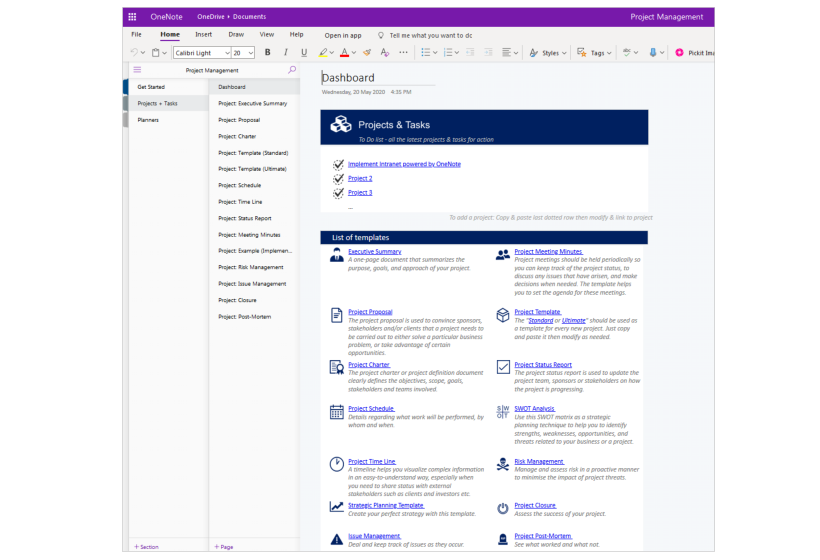Expand Styles dropdown arrow

point(564,53)
